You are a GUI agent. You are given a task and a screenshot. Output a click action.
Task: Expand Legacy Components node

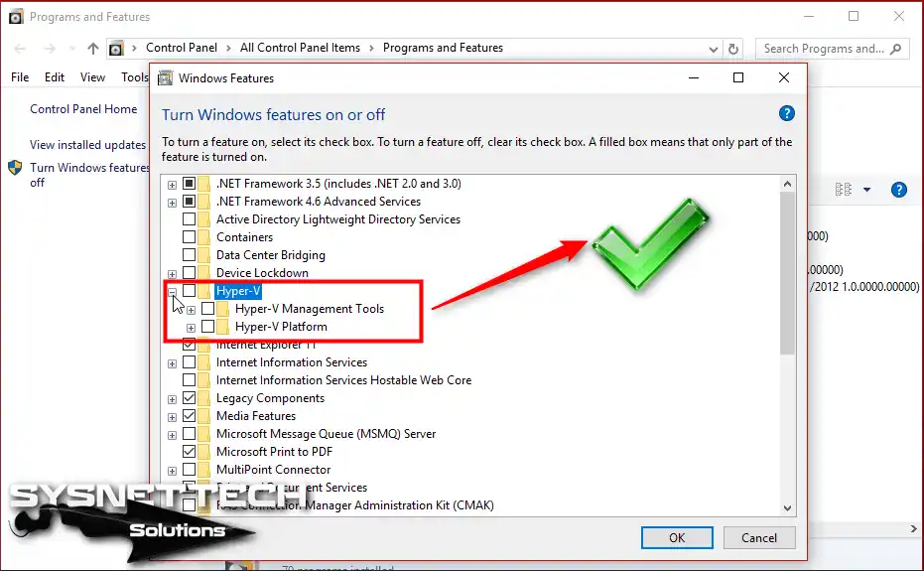pos(172,399)
